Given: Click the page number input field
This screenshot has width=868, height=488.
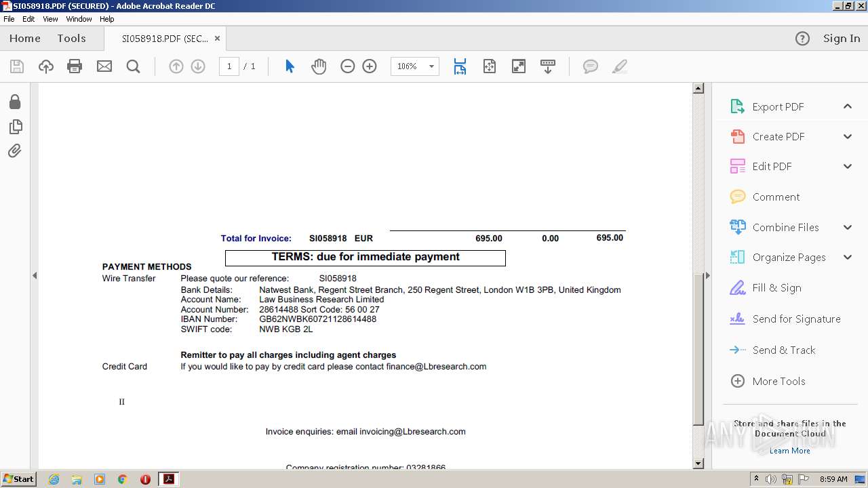Looking at the screenshot, I should (x=229, y=66).
